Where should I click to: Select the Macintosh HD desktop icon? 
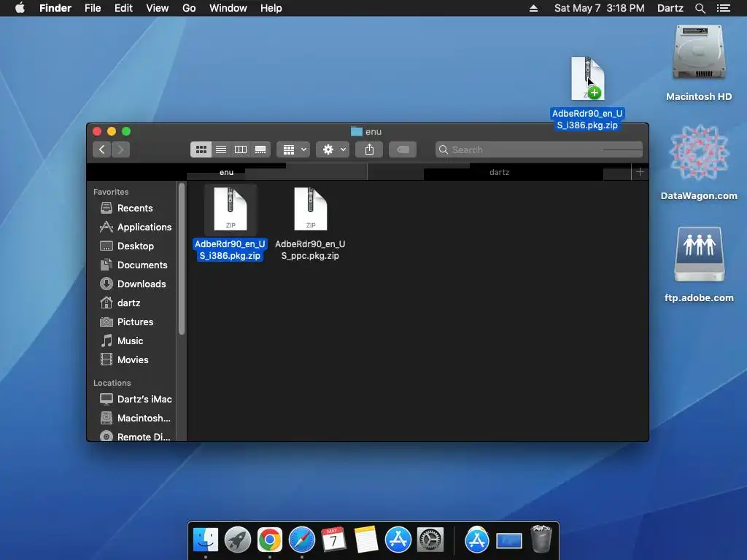699,63
